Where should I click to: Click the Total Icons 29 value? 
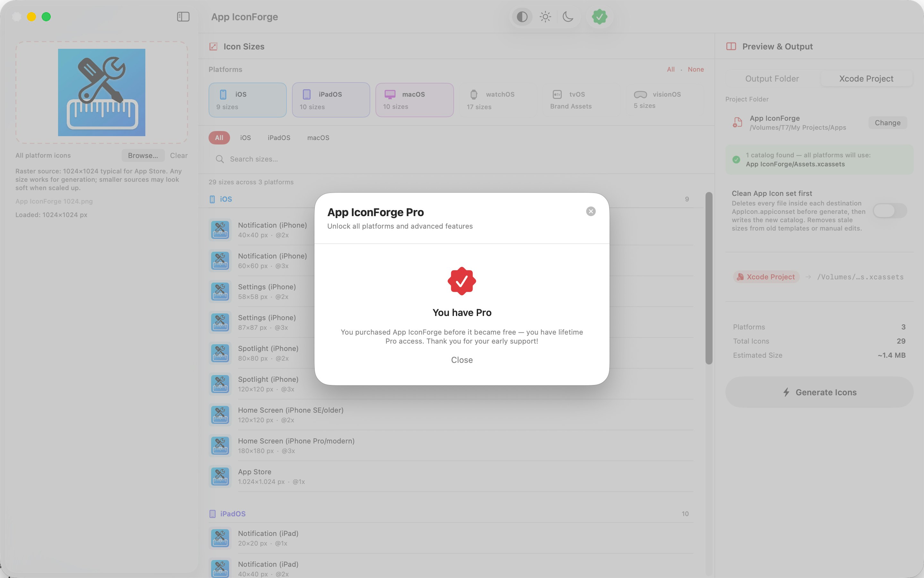click(901, 341)
